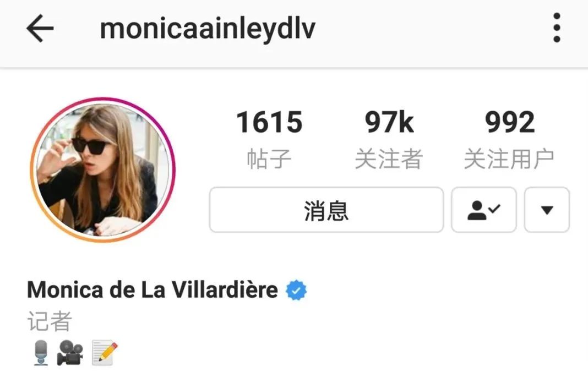Click the 记者 category label
The height and width of the screenshot is (372, 588).
tap(49, 321)
